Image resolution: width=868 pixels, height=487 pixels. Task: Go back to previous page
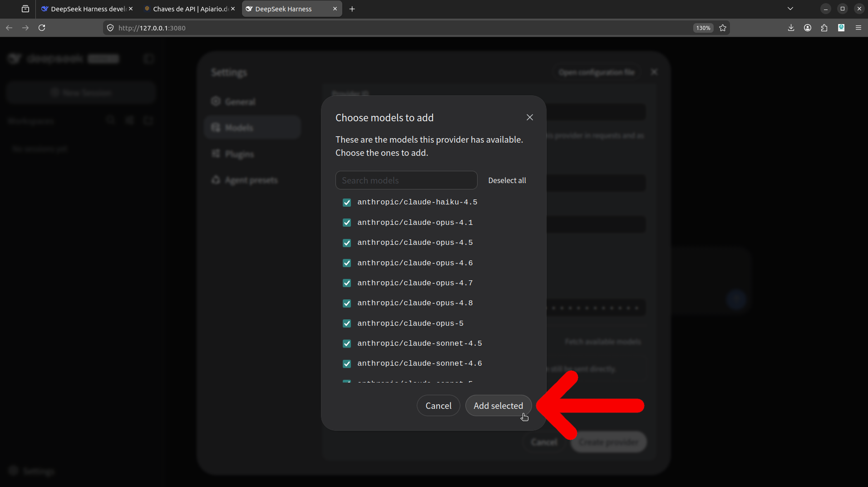(x=9, y=28)
